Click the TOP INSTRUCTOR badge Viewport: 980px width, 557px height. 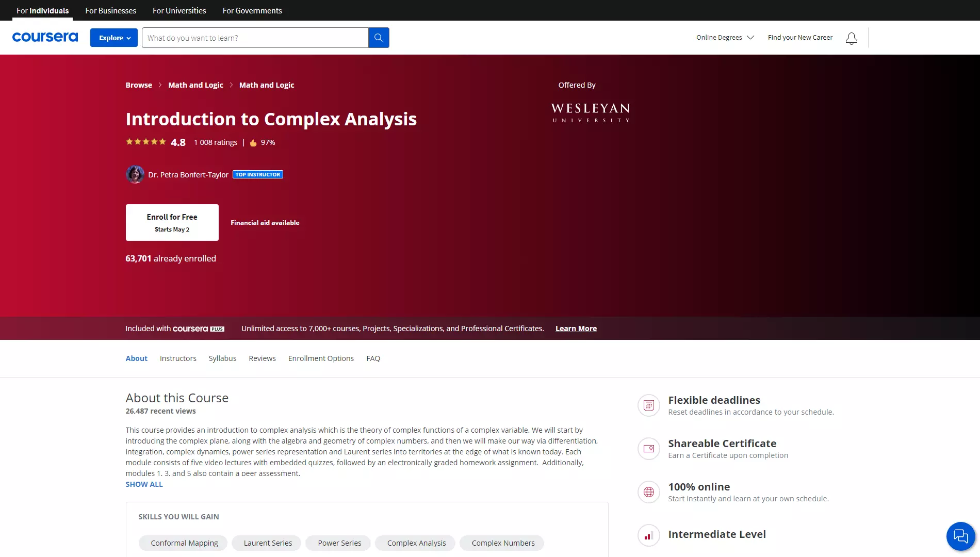pos(258,174)
